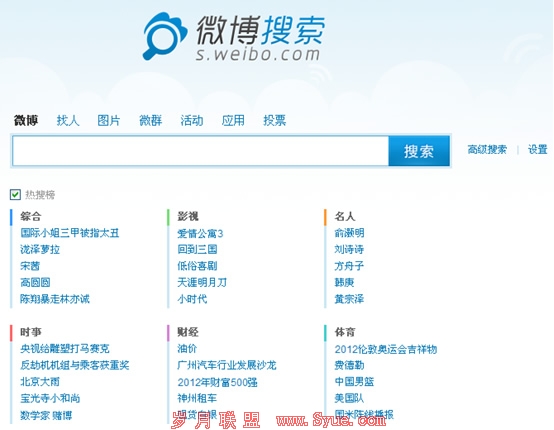Open the 方舟子 link
Viewport: 554px width, 430px height.
pos(349,266)
